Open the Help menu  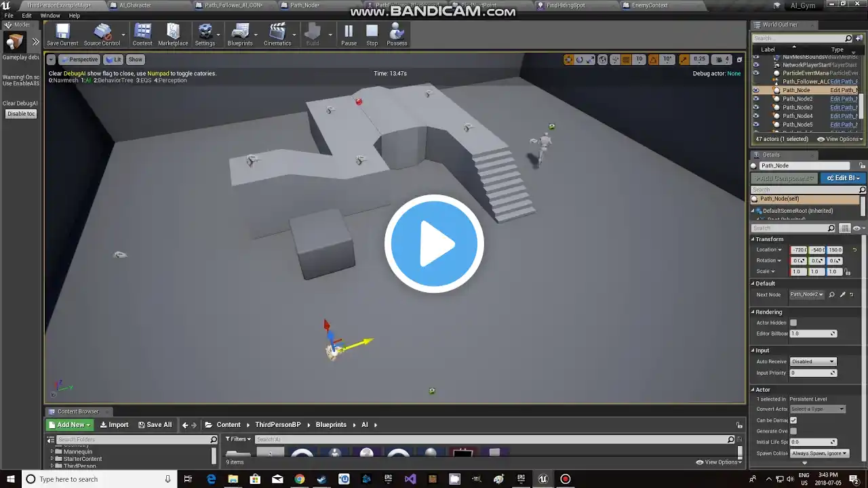pos(75,16)
